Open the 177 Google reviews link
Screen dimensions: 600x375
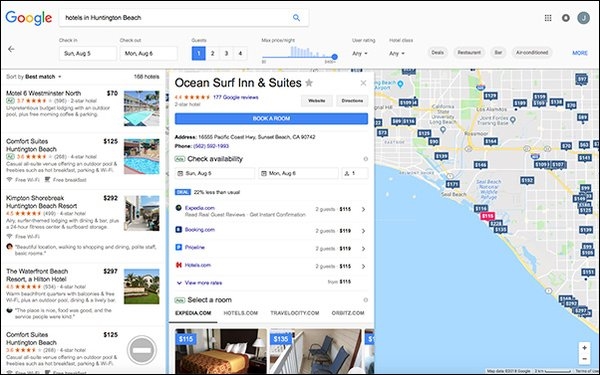[236, 97]
